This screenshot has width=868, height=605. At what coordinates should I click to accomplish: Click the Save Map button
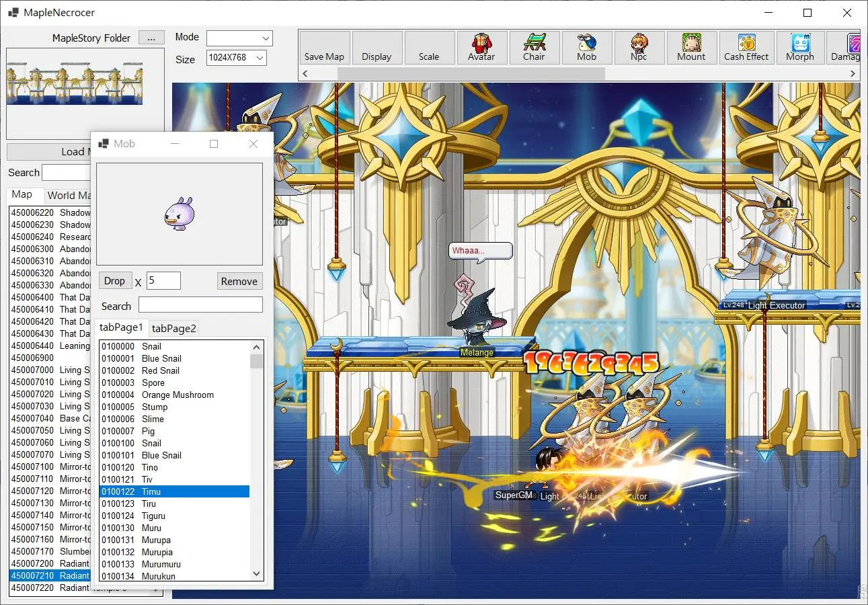tap(324, 48)
